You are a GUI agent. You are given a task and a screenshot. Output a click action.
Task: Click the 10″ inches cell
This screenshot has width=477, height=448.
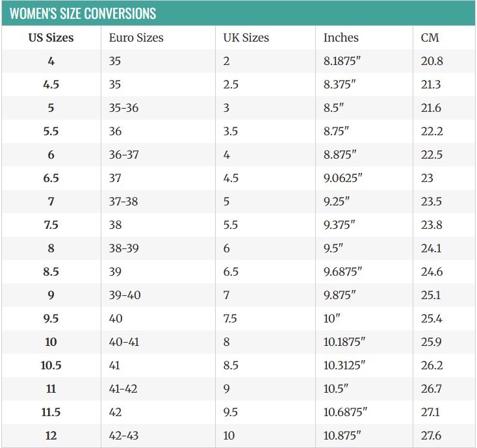coord(334,319)
